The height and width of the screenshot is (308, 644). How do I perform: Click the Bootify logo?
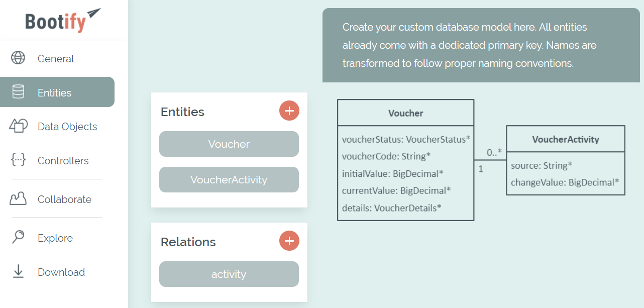pos(63,21)
